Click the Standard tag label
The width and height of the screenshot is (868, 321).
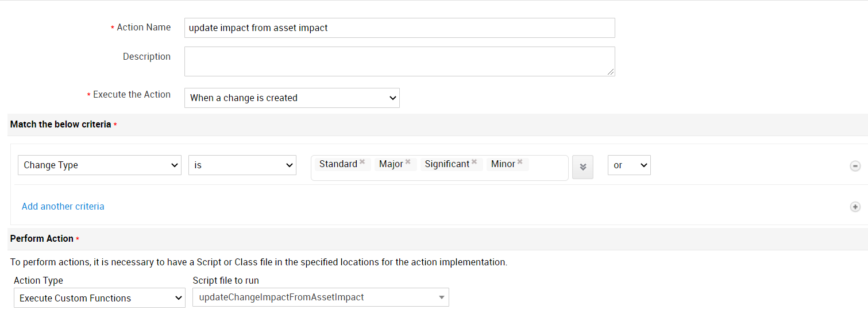(338, 164)
